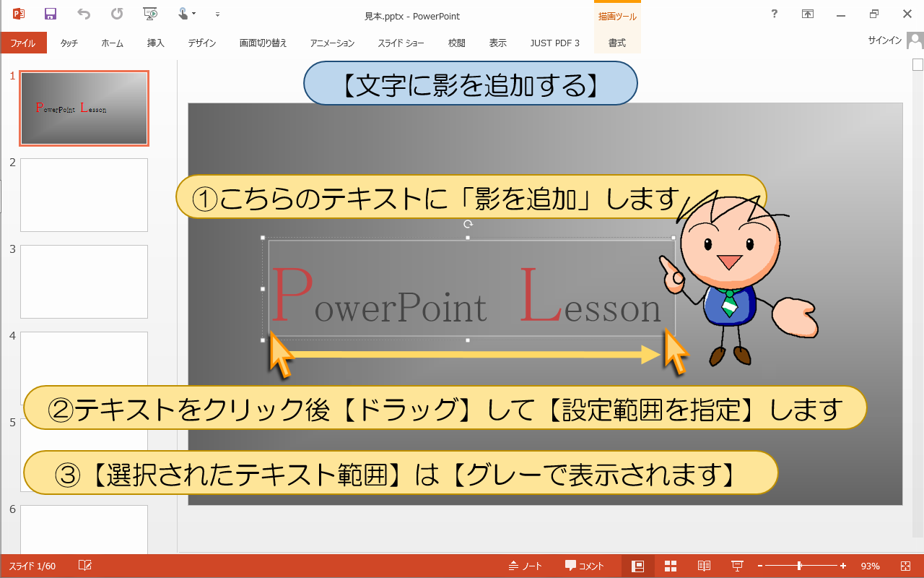Toggle the ノート notes pane button
924x578 pixels.
[x=526, y=566]
